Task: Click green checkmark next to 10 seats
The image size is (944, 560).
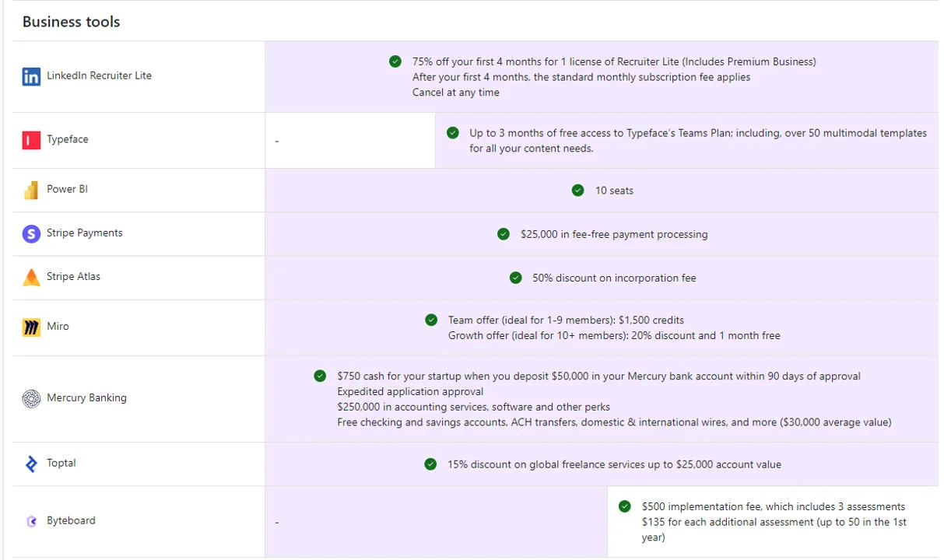Action: coord(577,190)
